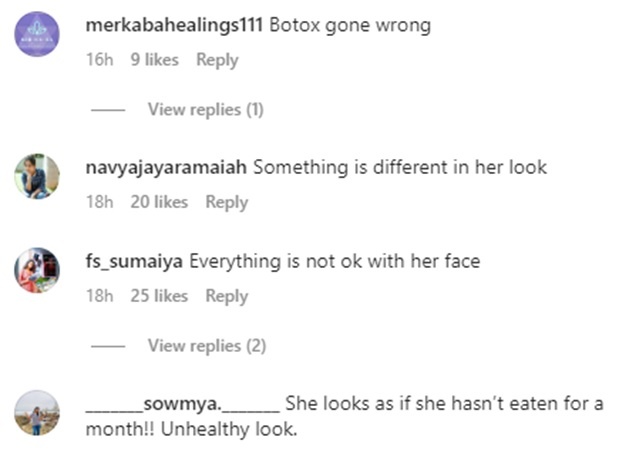
Task: Show the 25 likes list
Action: 159,296
